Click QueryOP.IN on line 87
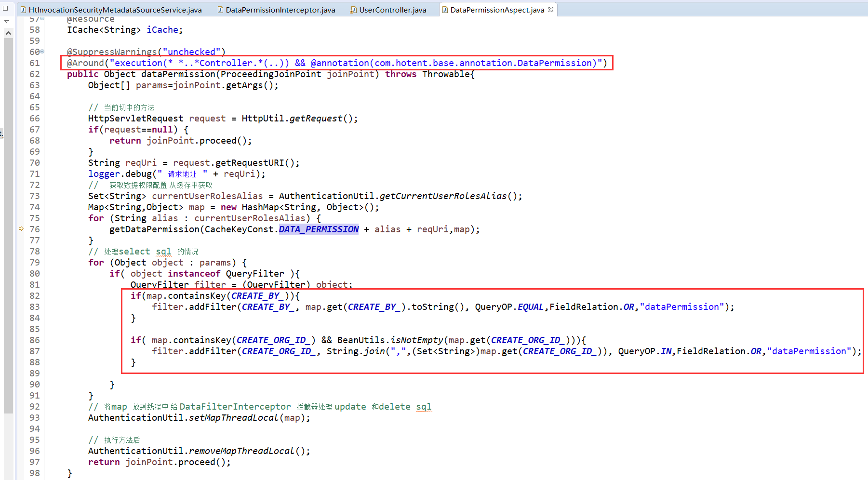The image size is (868, 480). (645, 351)
